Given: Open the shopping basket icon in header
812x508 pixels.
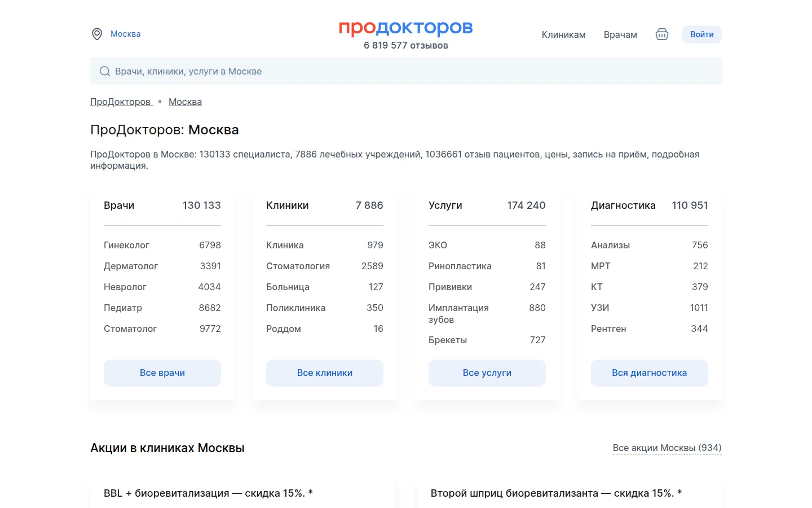Looking at the screenshot, I should click(662, 34).
